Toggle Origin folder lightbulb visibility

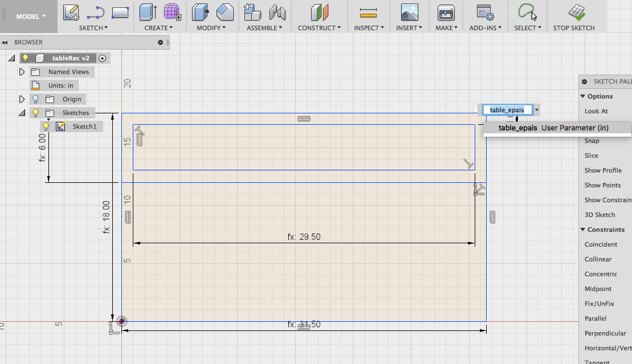pyautogui.click(x=35, y=99)
